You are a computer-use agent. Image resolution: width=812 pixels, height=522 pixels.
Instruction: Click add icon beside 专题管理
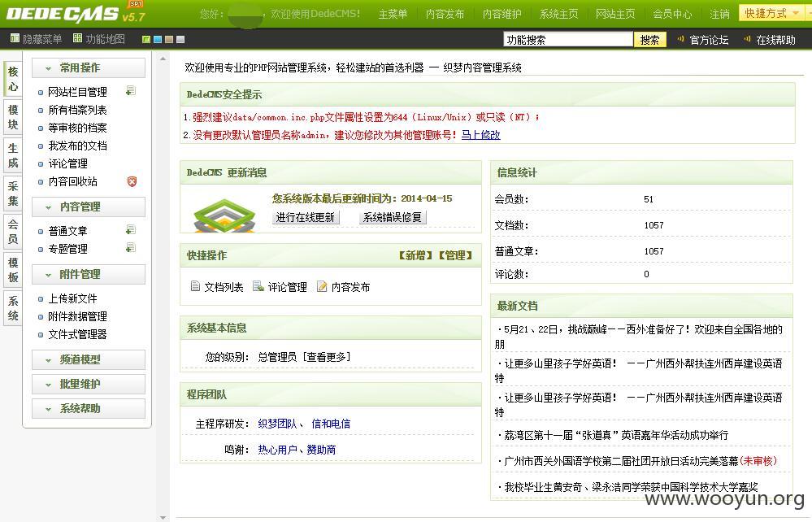(x=131, y=247)
